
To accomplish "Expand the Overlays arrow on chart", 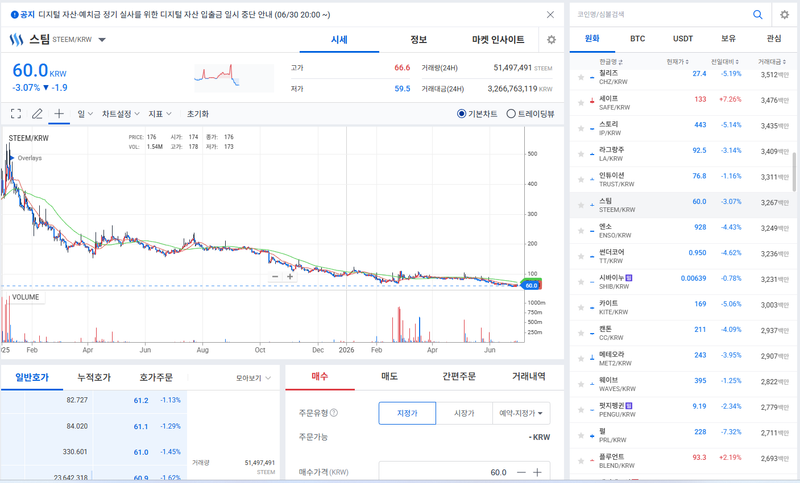I will click(12, 158).
